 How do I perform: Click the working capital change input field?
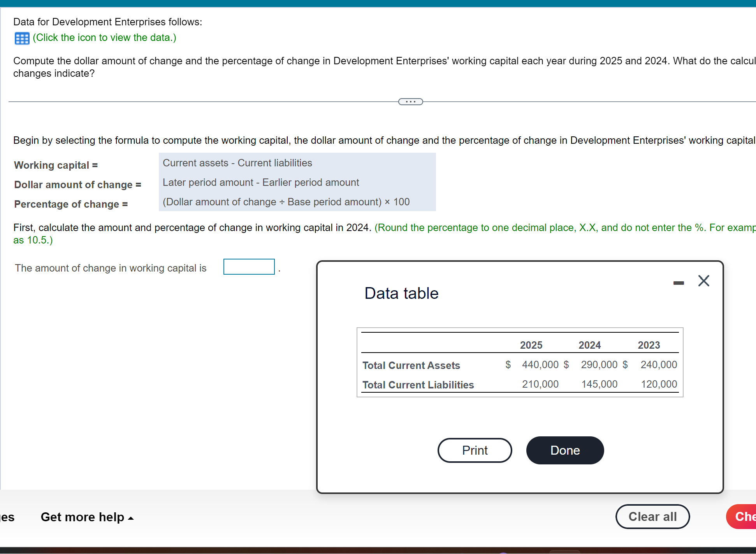coord(249,267)
